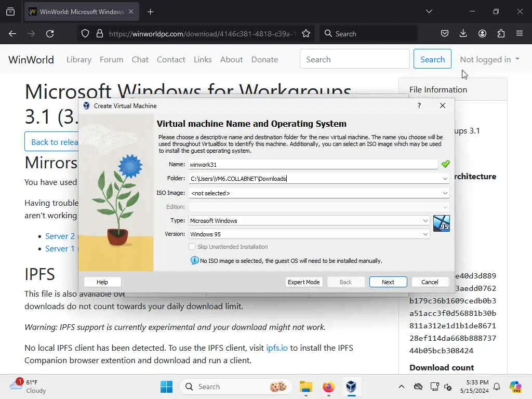Switch to Firefox on the taskbar
Image resolution: width=532 pixels, height=399 pixels.
pos(328,387)
